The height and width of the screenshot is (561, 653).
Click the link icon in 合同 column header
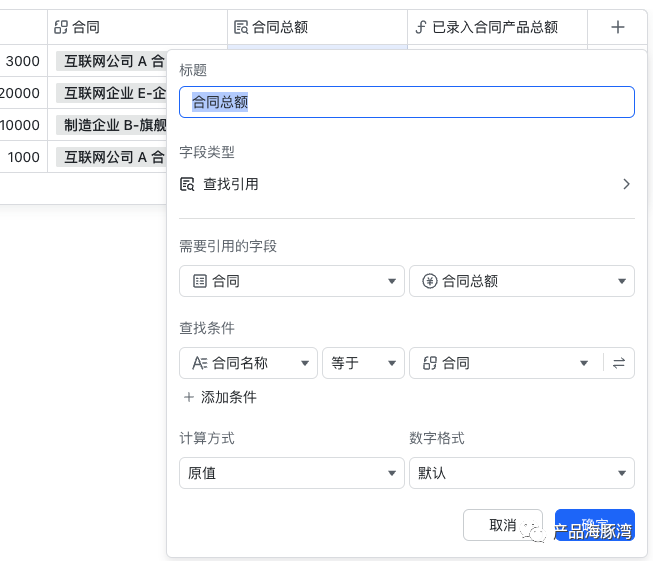pos(61,27)
